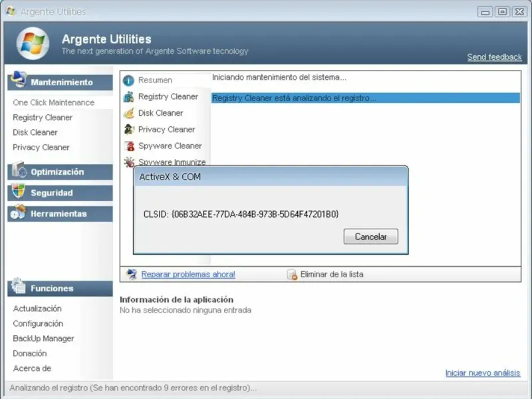Image resolution: width=532 pixels, height=399 pixels.
Task: Open Privacy Cleaner from the left sidebar
Action: 41,147
